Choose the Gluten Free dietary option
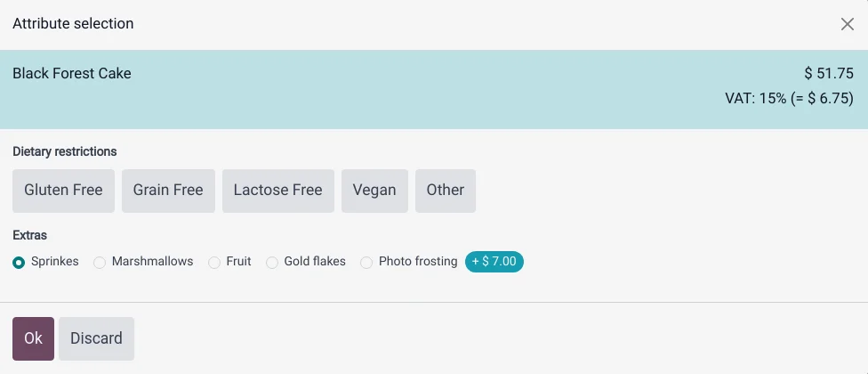868x374 pixels. pos(63,191)
